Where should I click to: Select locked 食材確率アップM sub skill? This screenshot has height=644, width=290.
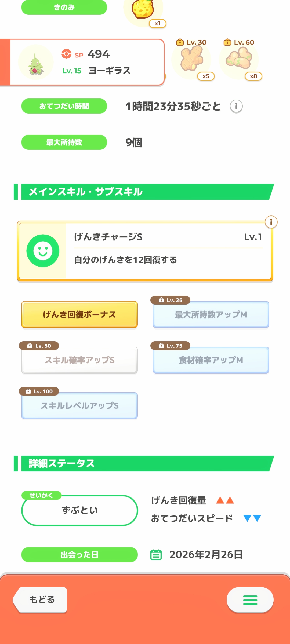pyautogui.click(x=211, y=360)
